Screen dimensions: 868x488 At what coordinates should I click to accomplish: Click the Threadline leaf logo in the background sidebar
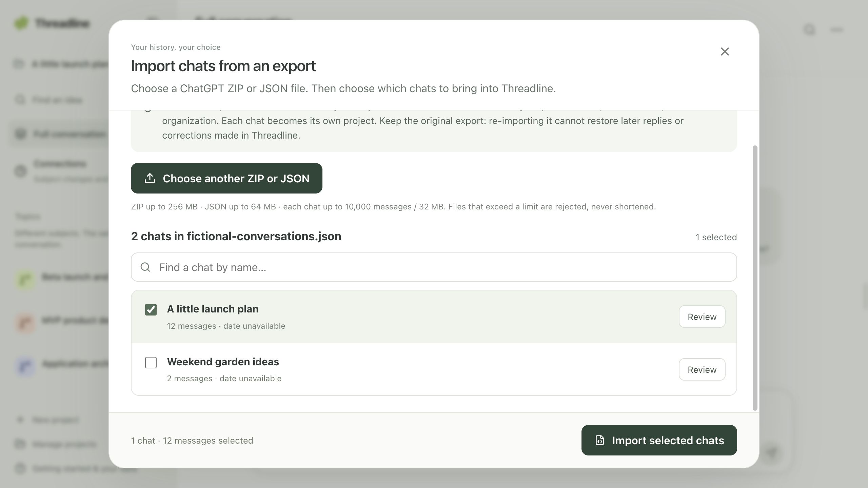pyautogui.click(x=21, y=23)
